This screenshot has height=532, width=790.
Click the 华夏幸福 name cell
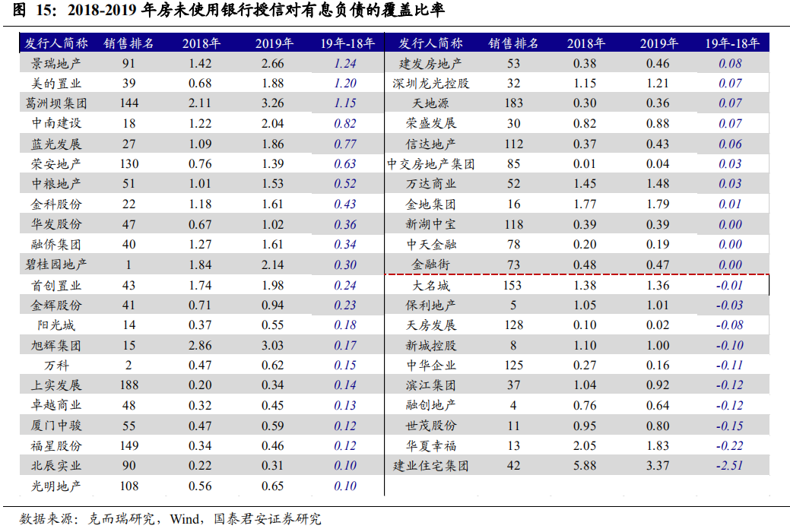click(431, 446)
